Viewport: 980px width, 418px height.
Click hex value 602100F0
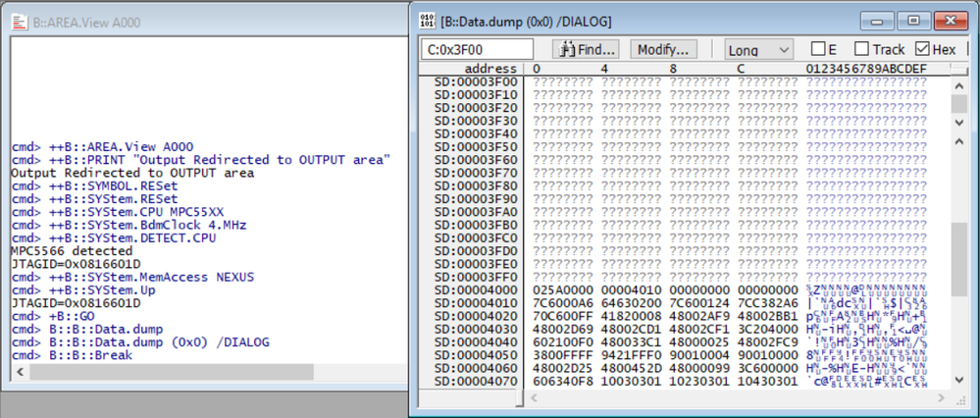[x=563, y=341]
